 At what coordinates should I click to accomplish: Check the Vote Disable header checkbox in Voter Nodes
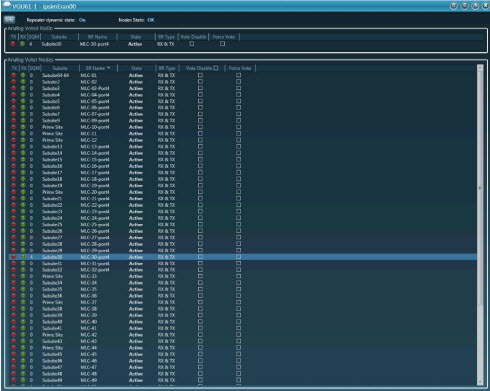pos(216,68)
